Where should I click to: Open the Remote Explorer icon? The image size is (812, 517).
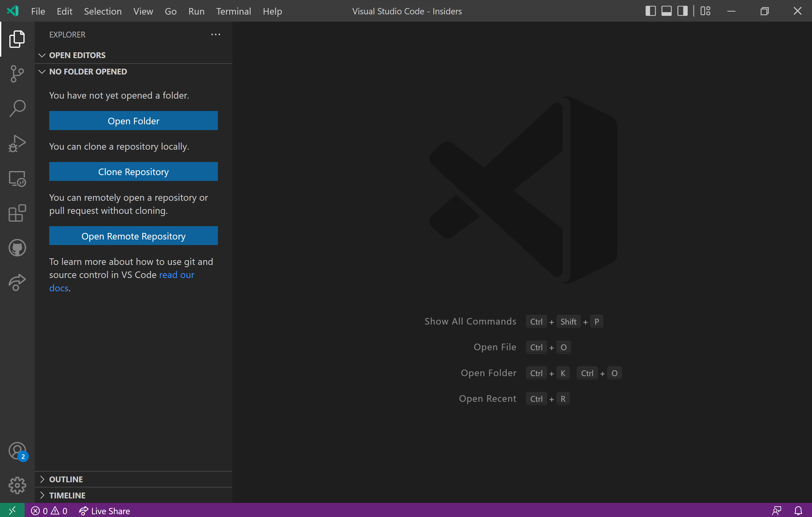click(x=17, y=179)
